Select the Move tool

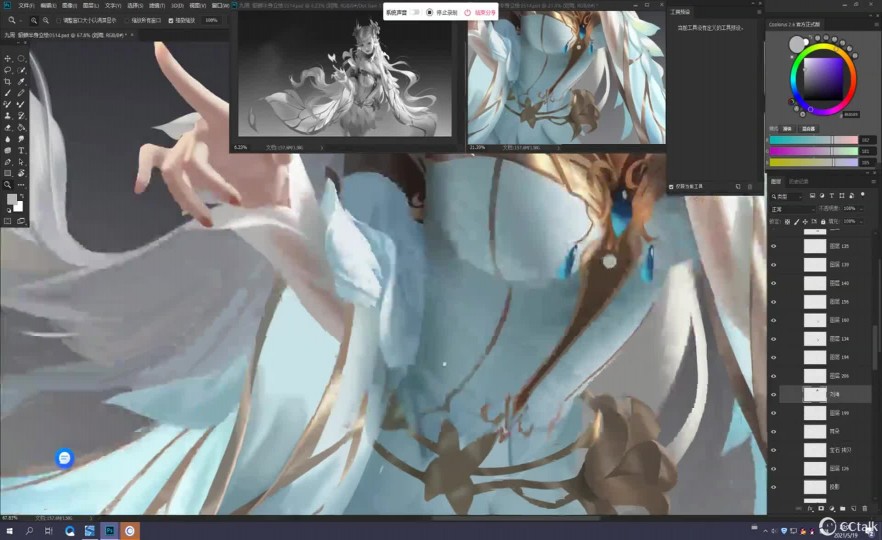[x=8, y=58]
